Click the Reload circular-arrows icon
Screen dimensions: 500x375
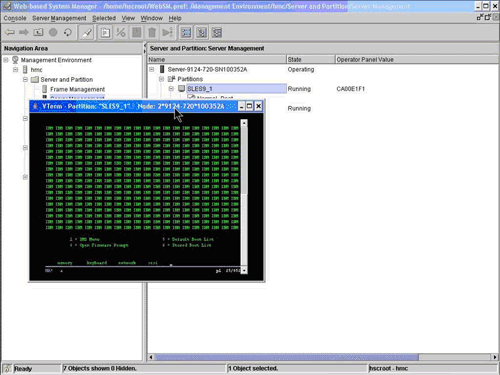point(68,32)
